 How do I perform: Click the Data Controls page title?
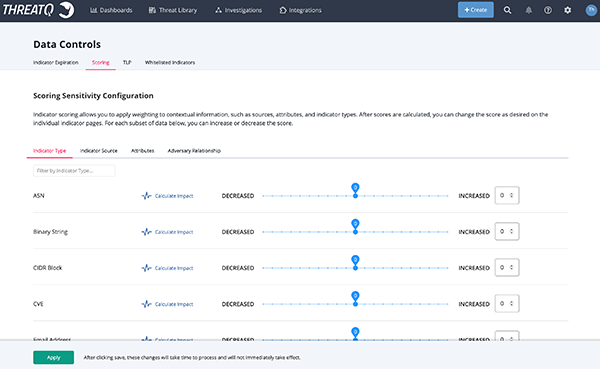pyautogui.click(x=67, y=44)
